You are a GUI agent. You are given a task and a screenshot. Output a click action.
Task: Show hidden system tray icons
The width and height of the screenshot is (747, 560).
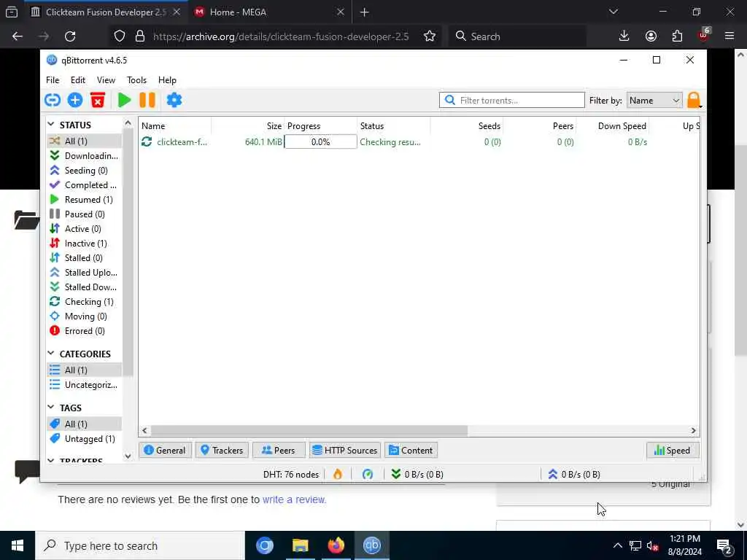click(x=617, y=545)
